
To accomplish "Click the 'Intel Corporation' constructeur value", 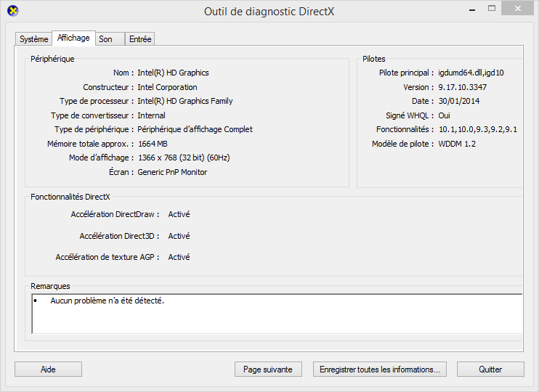I will 167,87.
